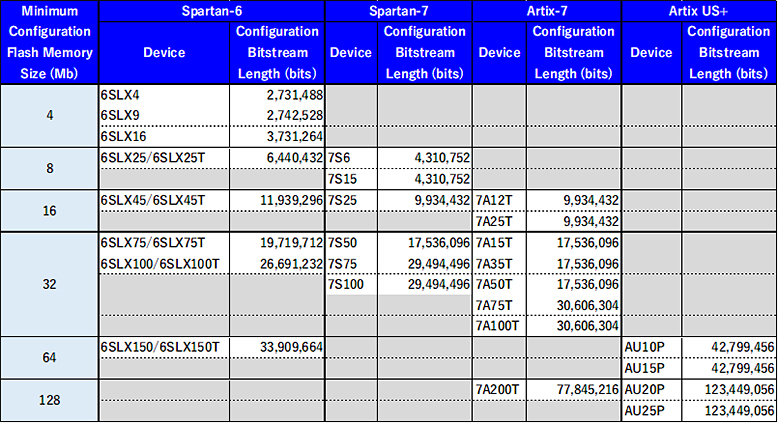Screen dimensions: 778x423
Task: Click the Device header under Spartan-6
Action: click(x=164, y=53)
